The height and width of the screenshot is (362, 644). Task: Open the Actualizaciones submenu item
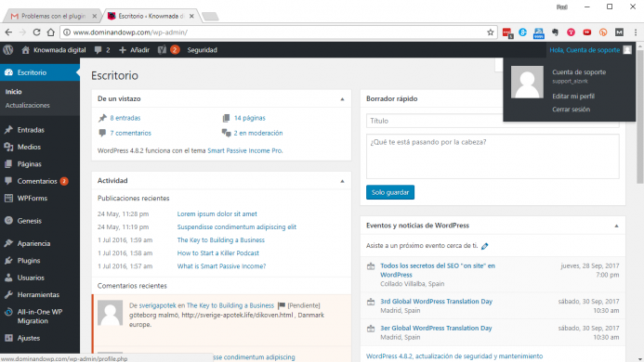pyautogui.click(x=28, y=106)
